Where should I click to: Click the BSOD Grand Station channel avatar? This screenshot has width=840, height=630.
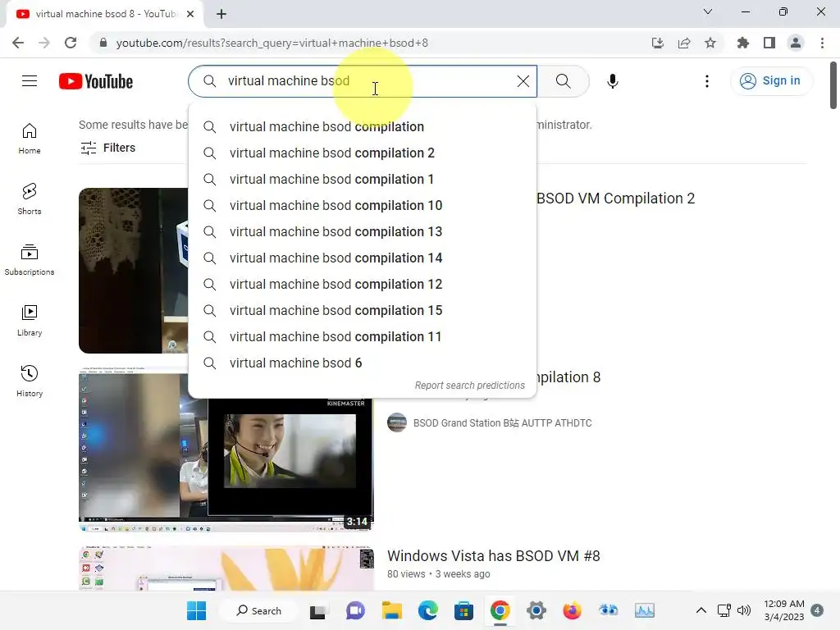(x=397, y=422)
